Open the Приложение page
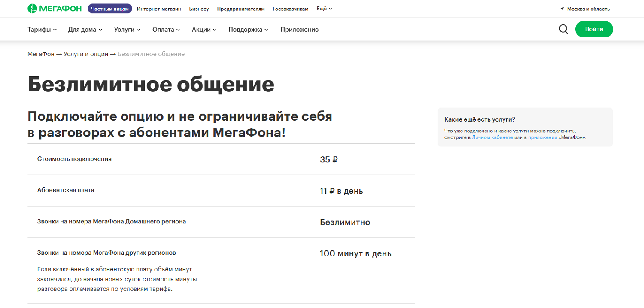 click(x=299, y=30)
